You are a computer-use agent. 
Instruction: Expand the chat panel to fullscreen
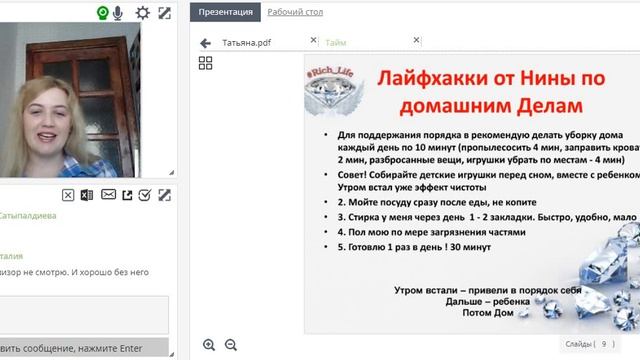(x=164, y=195)
